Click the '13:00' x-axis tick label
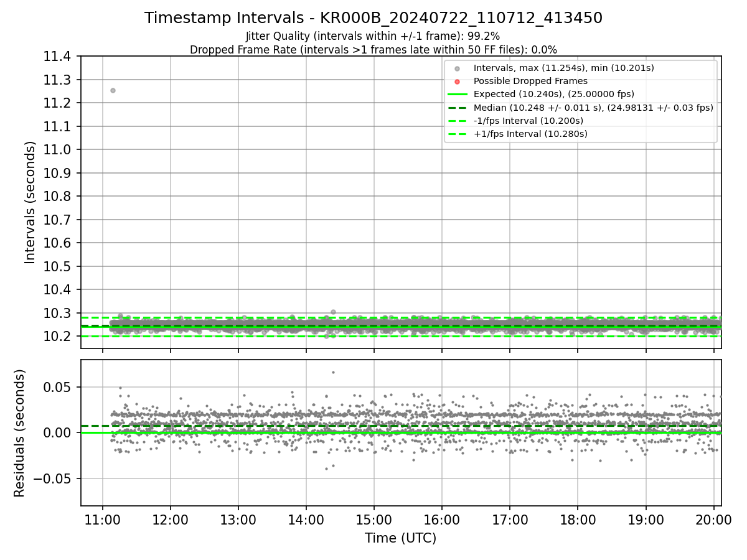The width and height of the screenshot is (747, 560). pyautogui.click(x=238, y=520)
